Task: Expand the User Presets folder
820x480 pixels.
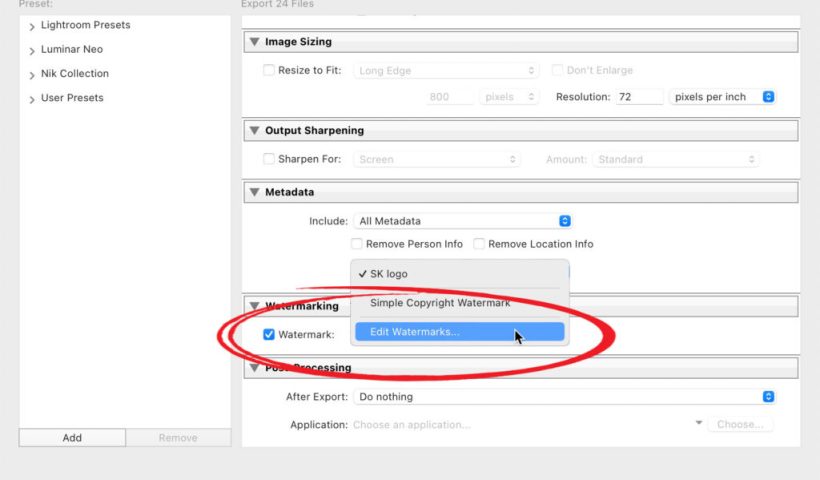Action: [x=32, y=99]
